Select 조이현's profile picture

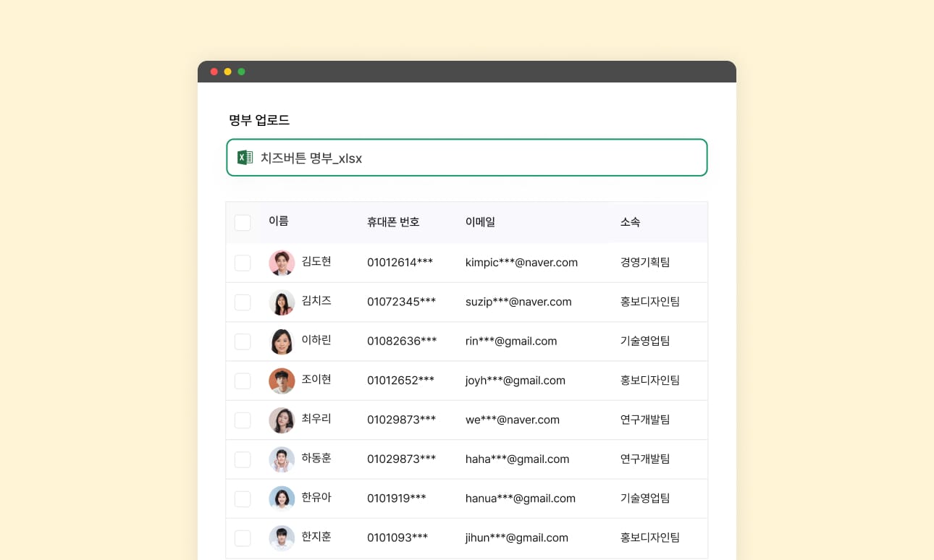click(x=282, y=381)
